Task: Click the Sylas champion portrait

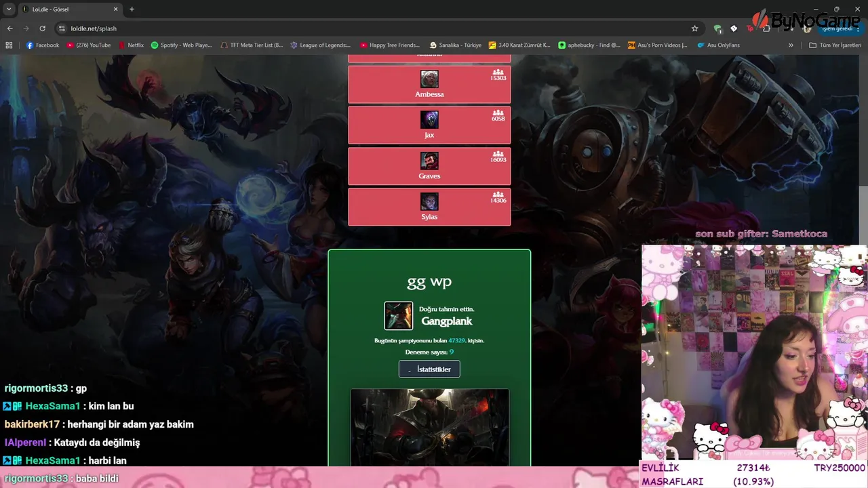Action: [x=429, y=201]
